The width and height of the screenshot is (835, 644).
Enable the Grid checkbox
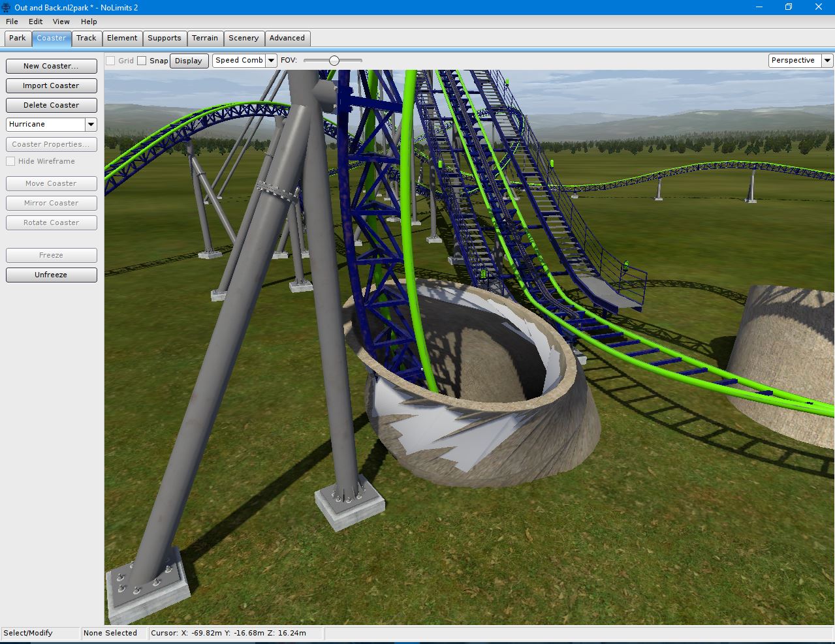(x=111, y=61)
